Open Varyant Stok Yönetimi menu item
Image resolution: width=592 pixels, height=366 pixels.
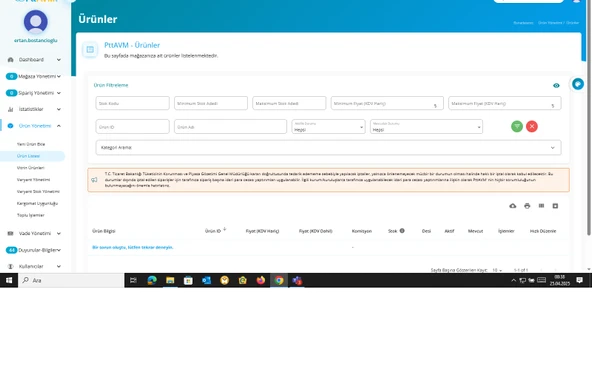(38, 191)
